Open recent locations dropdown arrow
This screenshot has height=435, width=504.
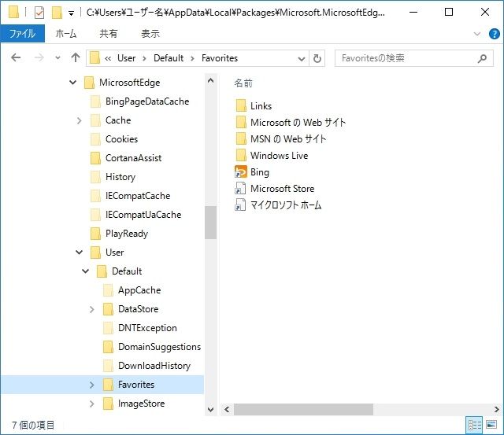click(57, 58)
